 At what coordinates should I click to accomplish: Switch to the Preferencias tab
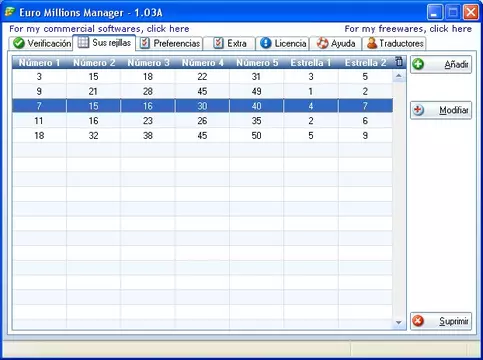pos(170,43)
